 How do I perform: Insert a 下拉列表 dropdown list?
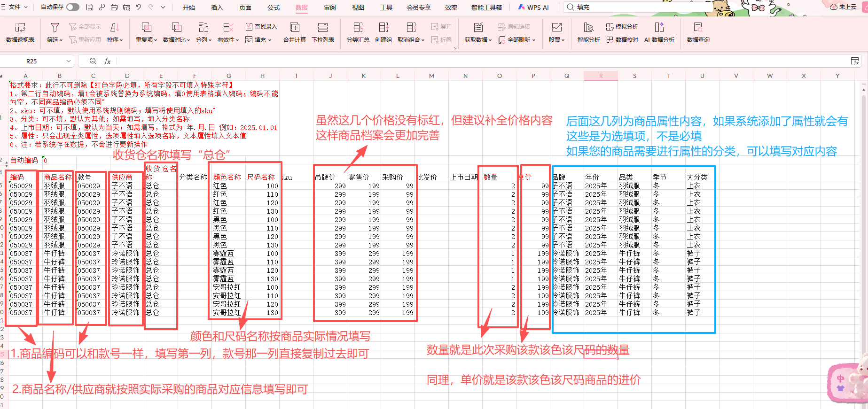(x=323, y=32)
